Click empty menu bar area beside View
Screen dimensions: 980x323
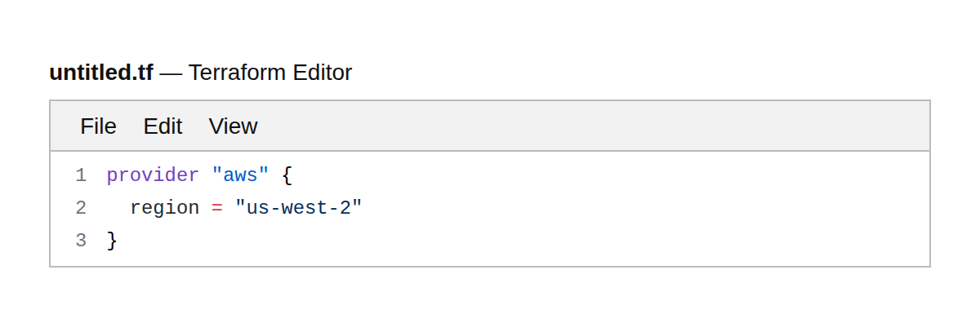[596, 126]
